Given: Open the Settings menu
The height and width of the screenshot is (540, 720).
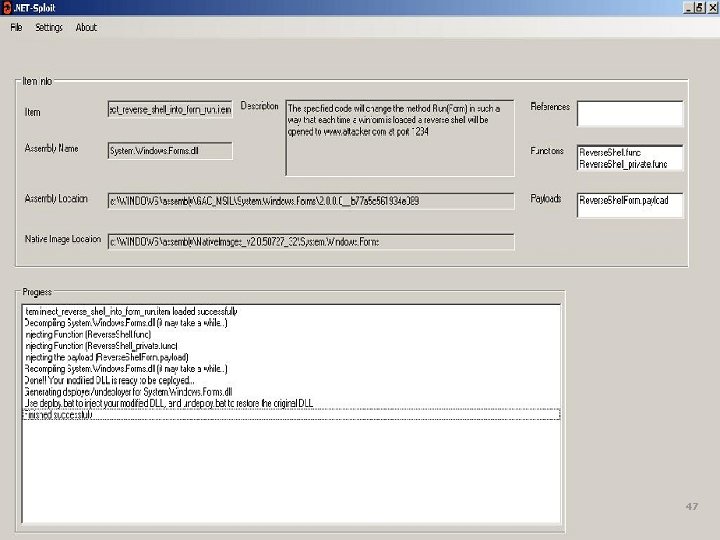Looking at the screenshot, I should tap(49, 28).
